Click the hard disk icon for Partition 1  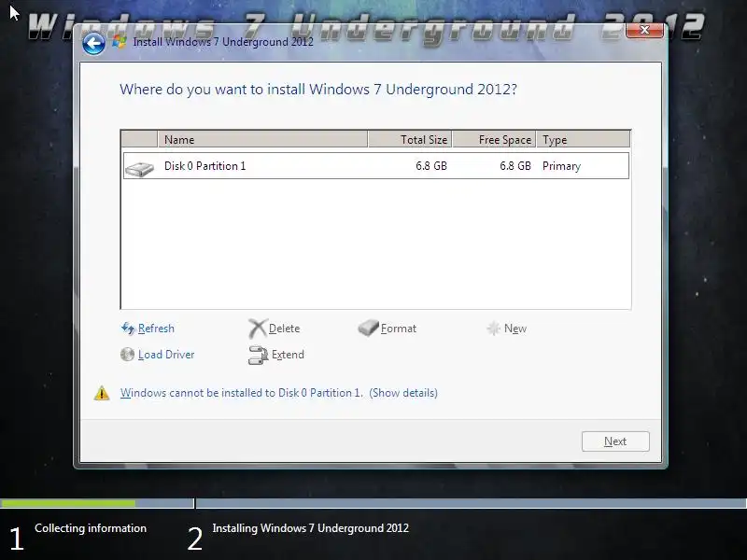[139, 169]
